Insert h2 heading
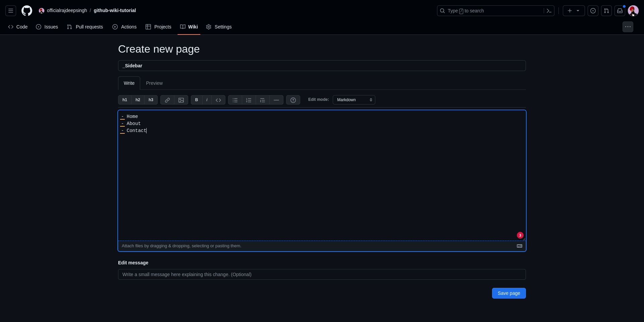This screenshot has height=322, width=644. [x=138, y=100]
